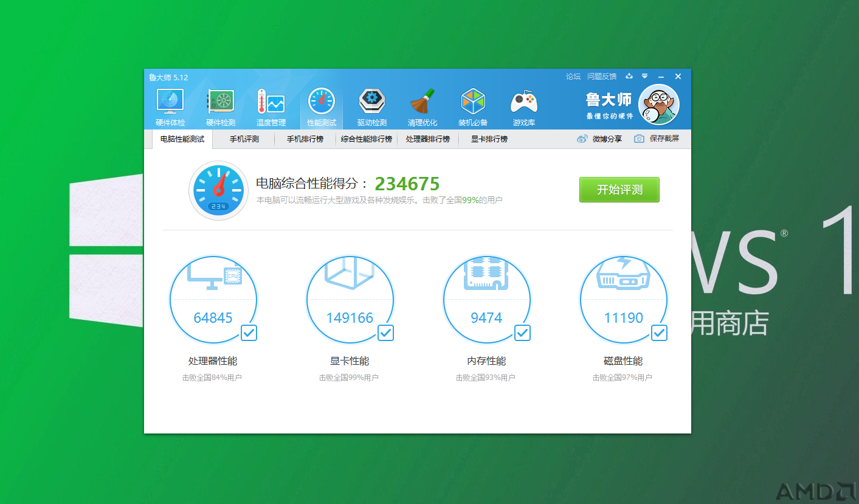The height and width of the screenshot is (504, 859).
Task: Click 保存截屏 save screenshot link
Action: click(664, 139)
